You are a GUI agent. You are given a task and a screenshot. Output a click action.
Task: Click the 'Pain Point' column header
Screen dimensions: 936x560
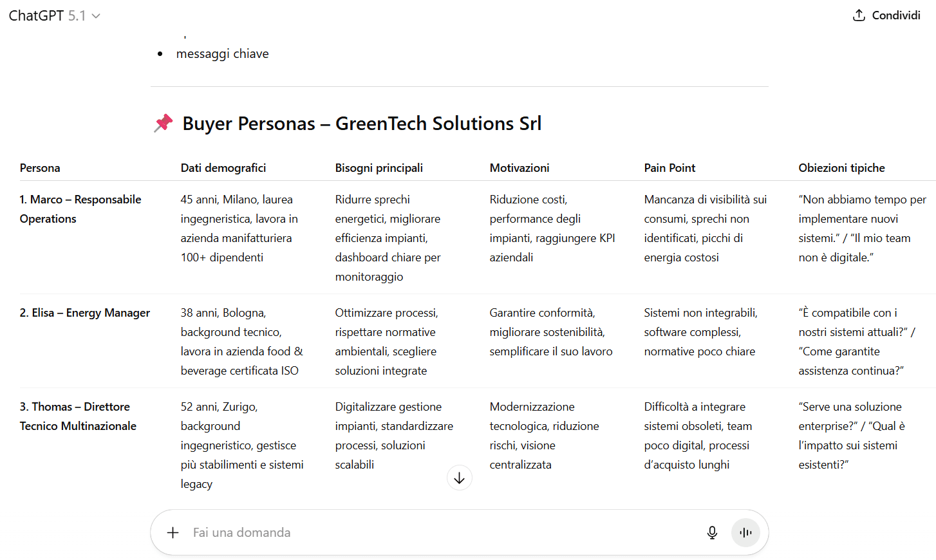click(x=669, y=168)
